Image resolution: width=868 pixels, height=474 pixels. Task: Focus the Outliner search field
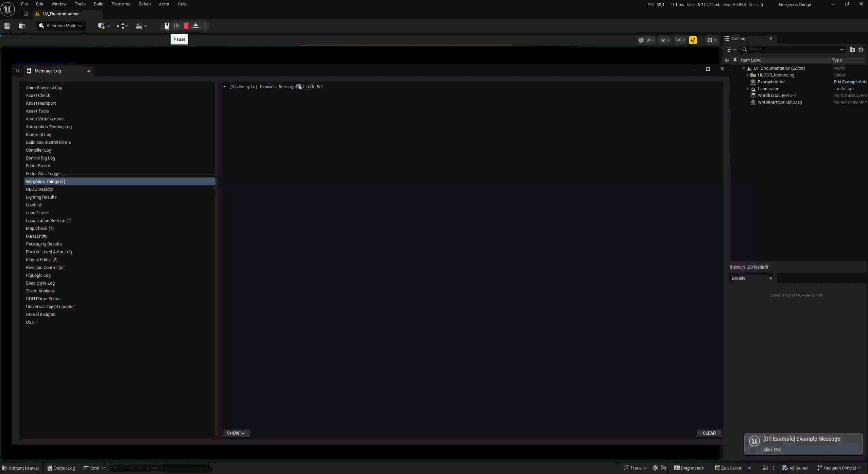793,50
